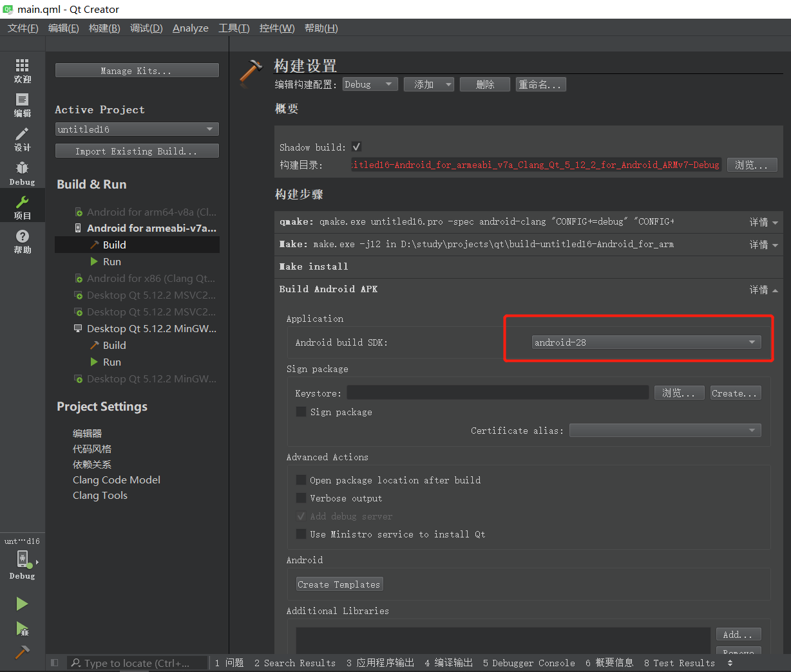
Task: Click output pane up/down arrows icon
Action: tap(730, 663)
